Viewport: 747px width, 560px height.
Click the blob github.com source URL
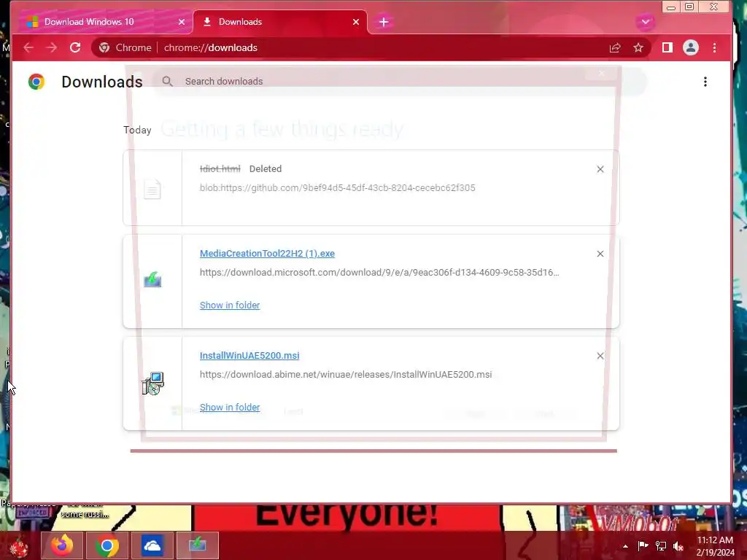(337, 187)
